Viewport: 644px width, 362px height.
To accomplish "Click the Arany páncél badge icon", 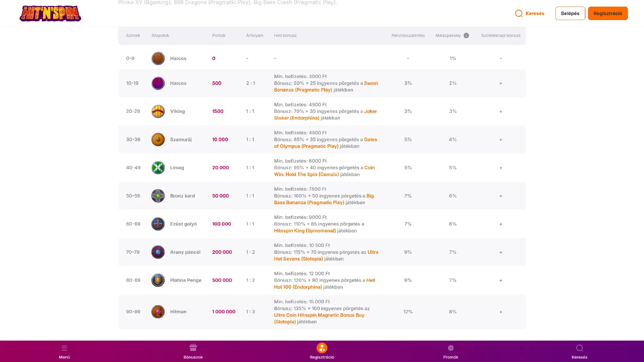I will coord(158,252).
